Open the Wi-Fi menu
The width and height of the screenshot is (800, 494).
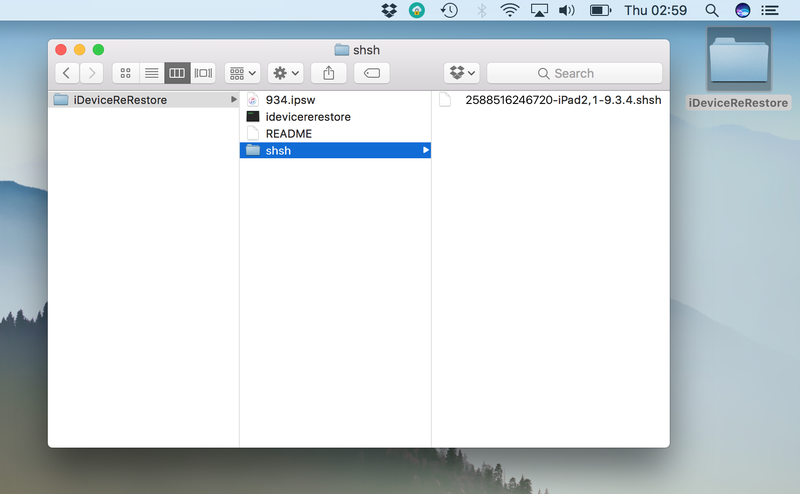(510, 10)
